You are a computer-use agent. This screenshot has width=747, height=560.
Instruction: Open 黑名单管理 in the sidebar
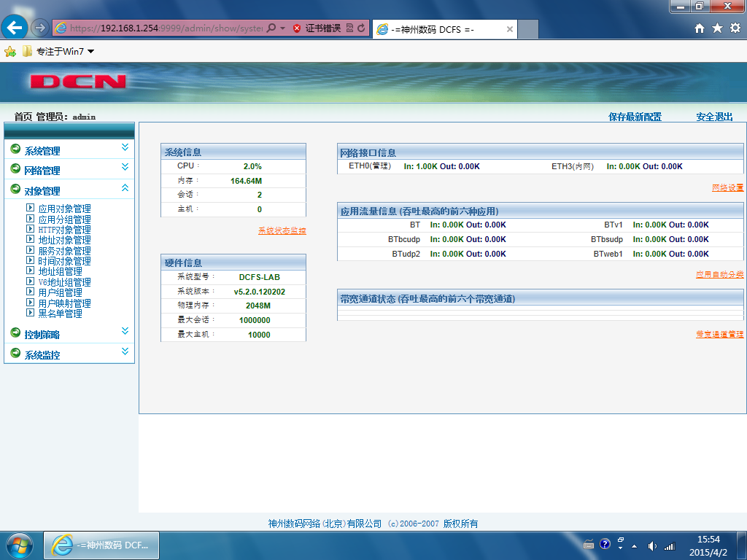pos(60,314)
